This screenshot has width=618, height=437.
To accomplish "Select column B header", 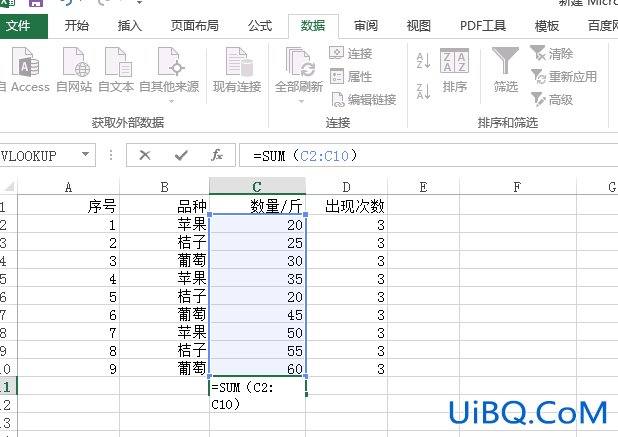I will pos(165,187).
